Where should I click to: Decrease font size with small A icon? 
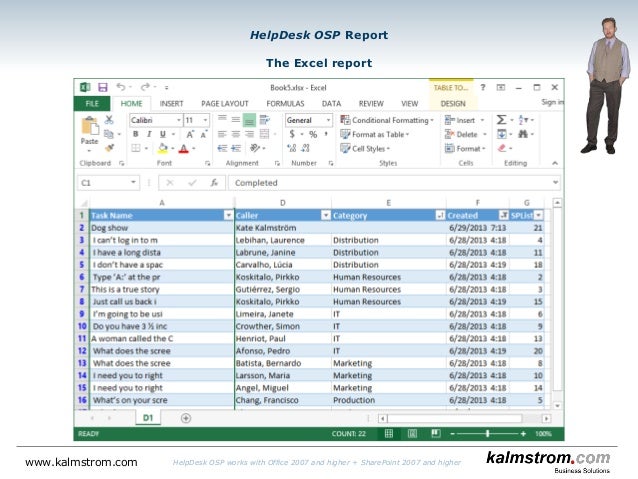[203, 134]
